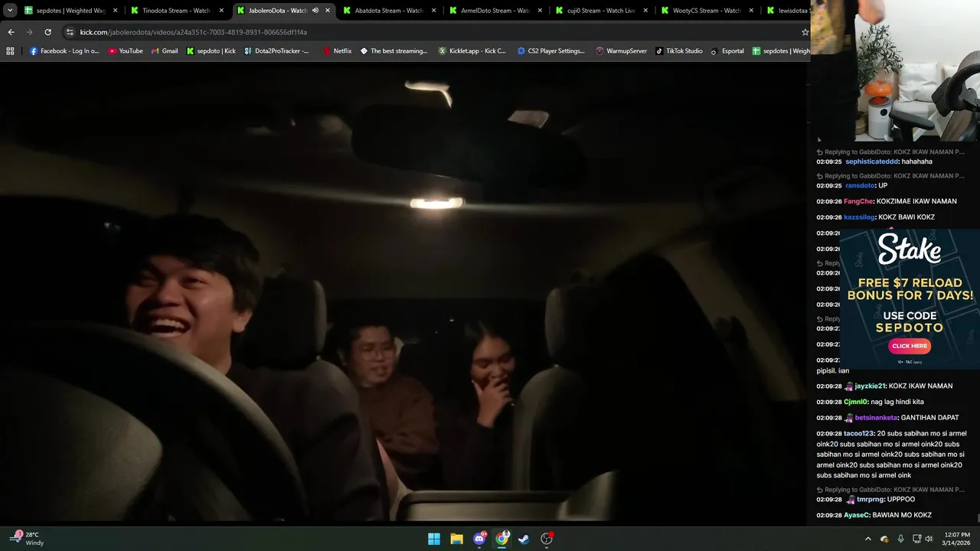Click the Stake CLICK HERE button
This screenshot has height=551, width=980.
pyautogui.click(x=910, y=346)
